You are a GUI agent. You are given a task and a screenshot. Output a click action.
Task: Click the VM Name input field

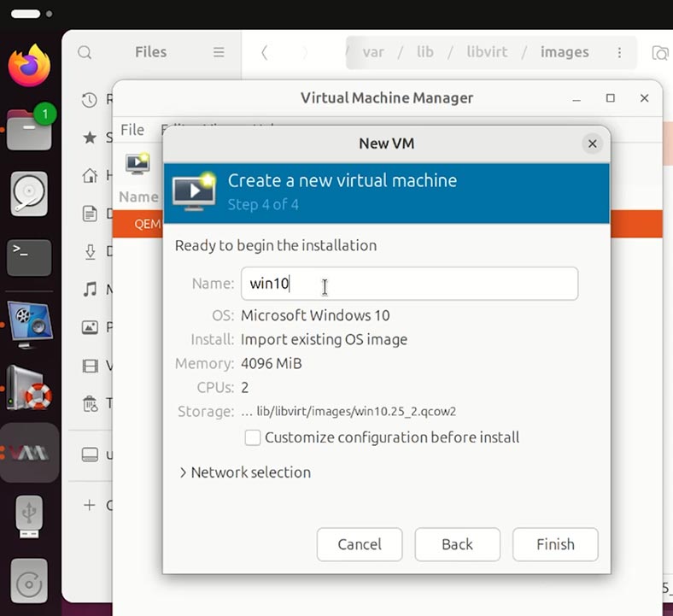click(409, 284)
